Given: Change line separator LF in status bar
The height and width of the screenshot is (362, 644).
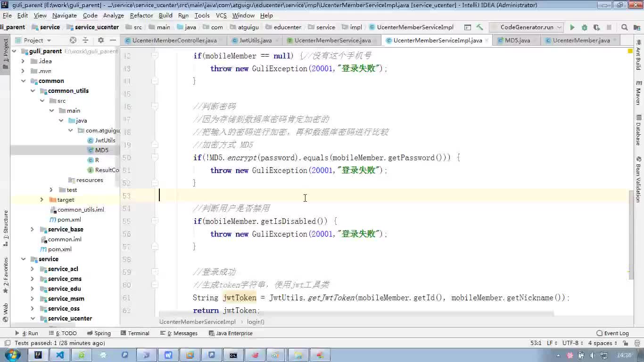Looking at the screenshot, I should (x=552, y=343).
